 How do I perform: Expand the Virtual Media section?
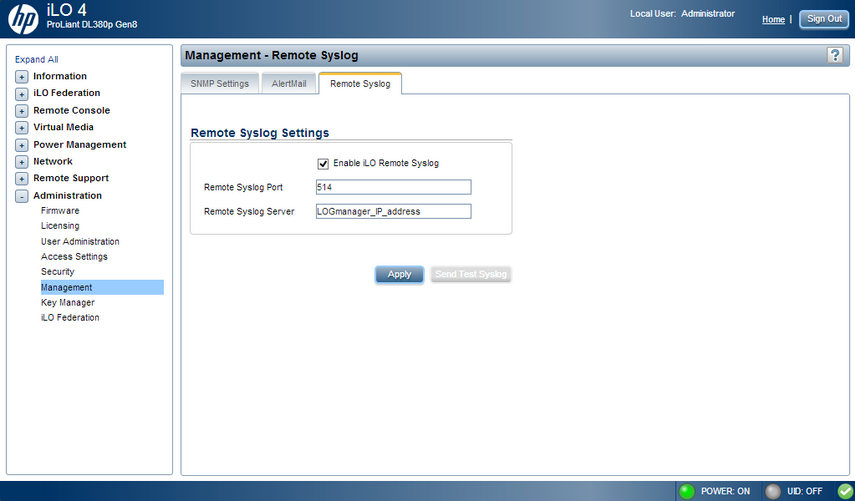pyautogui.click(x=21, y=128)
